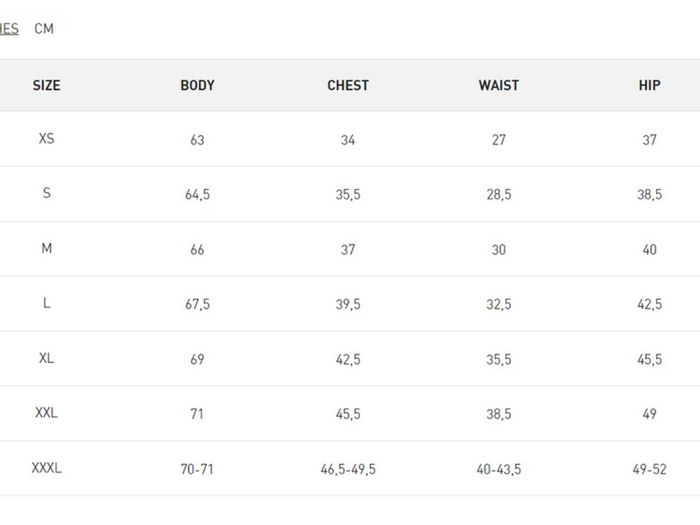
Task: Click the XXXL body value 70-71
Action: click(197, 469)
